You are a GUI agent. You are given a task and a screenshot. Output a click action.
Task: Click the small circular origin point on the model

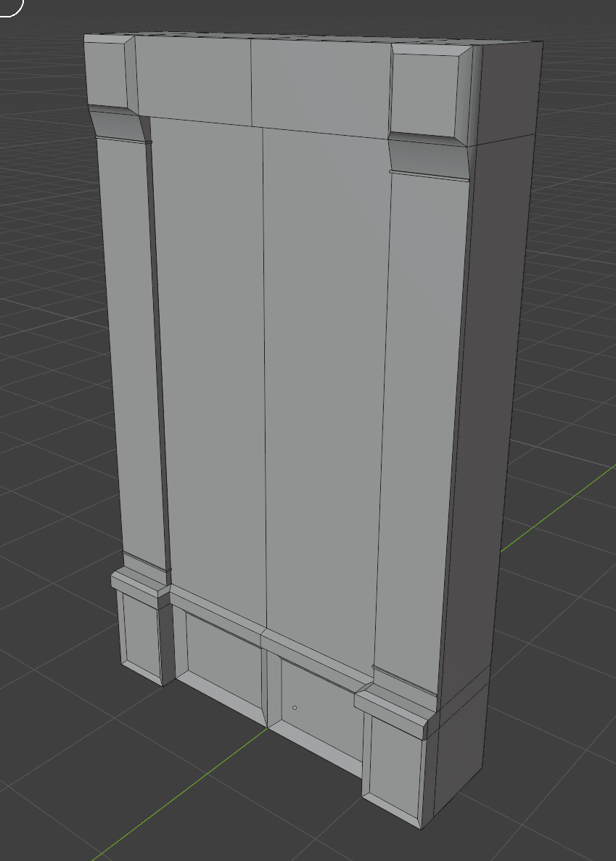(295, 708)
